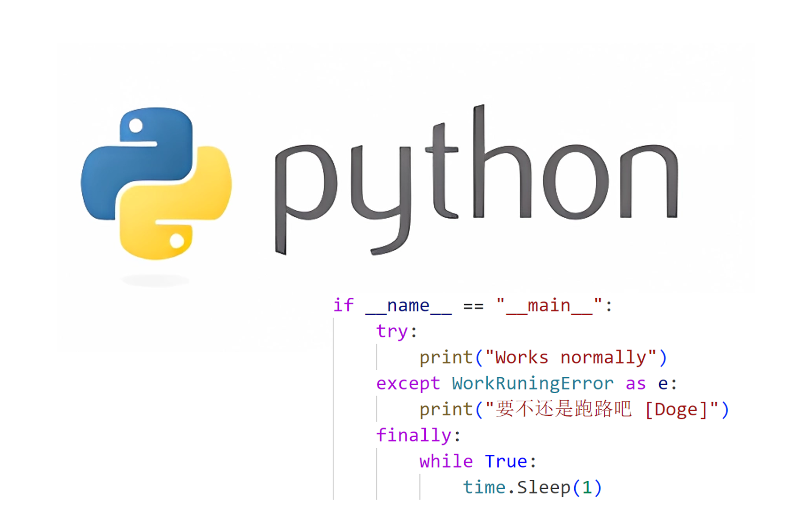This screenshot has width=812, height=508.
Task: Click 'print("Works normally")' code line
Action: pos(543,357)
